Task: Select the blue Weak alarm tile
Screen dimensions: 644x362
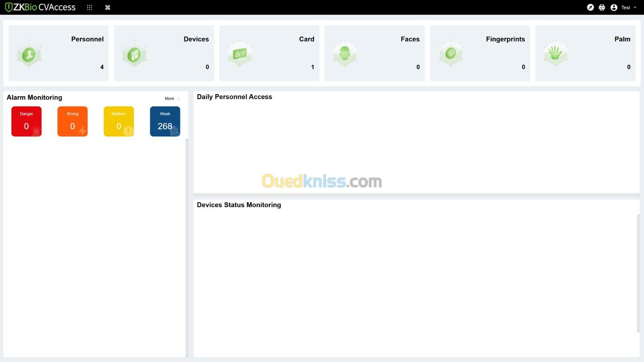Action: (x=165, y=121)
